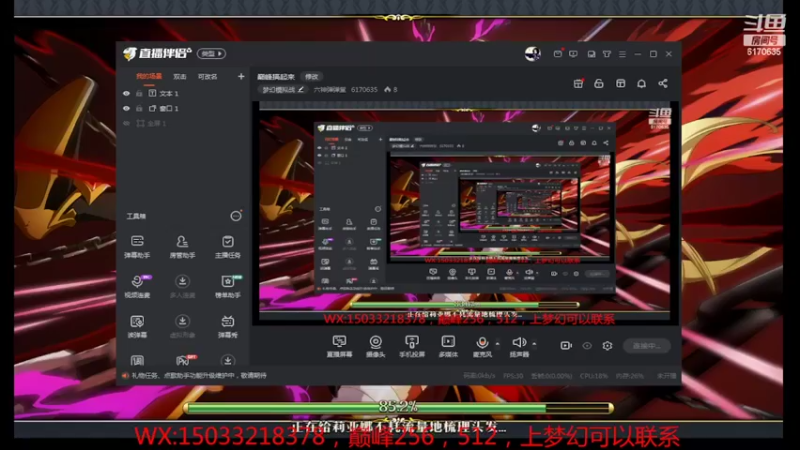Viewport: 800px width, 450px height.
Task: Open the layout icon above the preview
Action: point(620,84)
